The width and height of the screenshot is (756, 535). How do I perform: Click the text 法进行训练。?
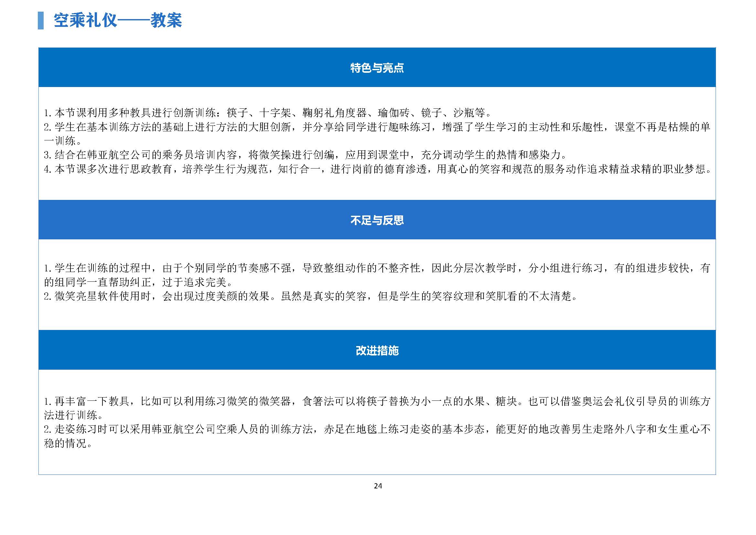pos(74,415)
